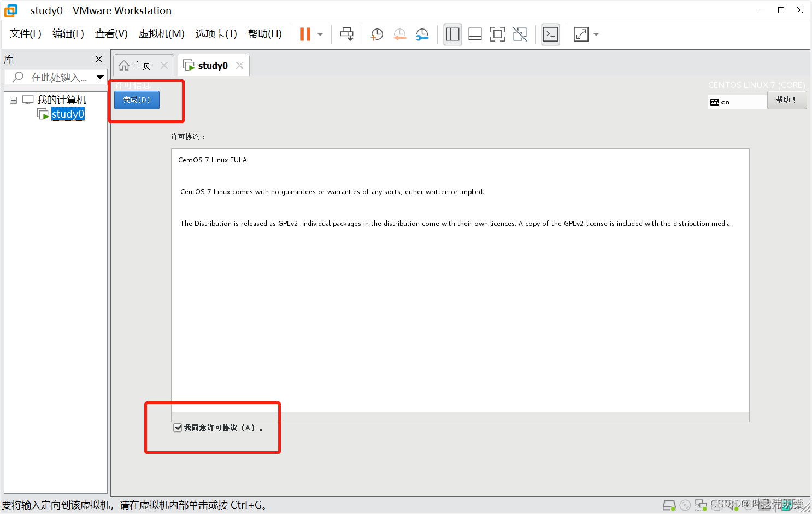Close the library panel

[98, 59]
